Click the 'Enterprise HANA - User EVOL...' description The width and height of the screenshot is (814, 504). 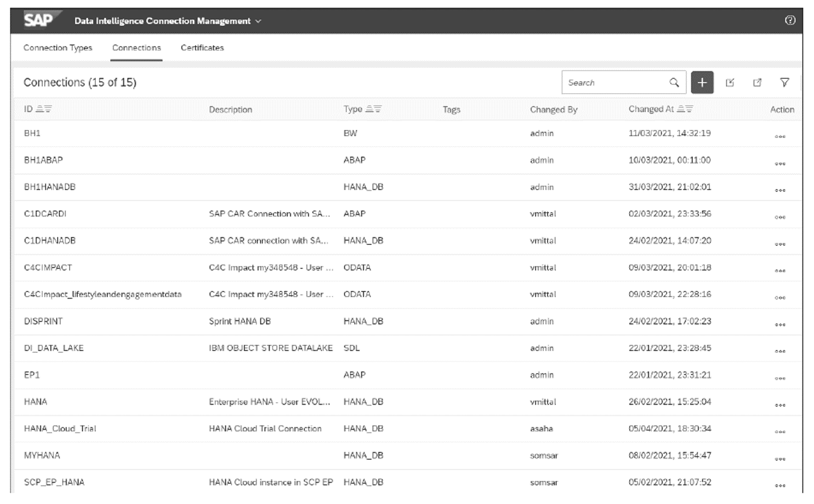pos(270,402)
